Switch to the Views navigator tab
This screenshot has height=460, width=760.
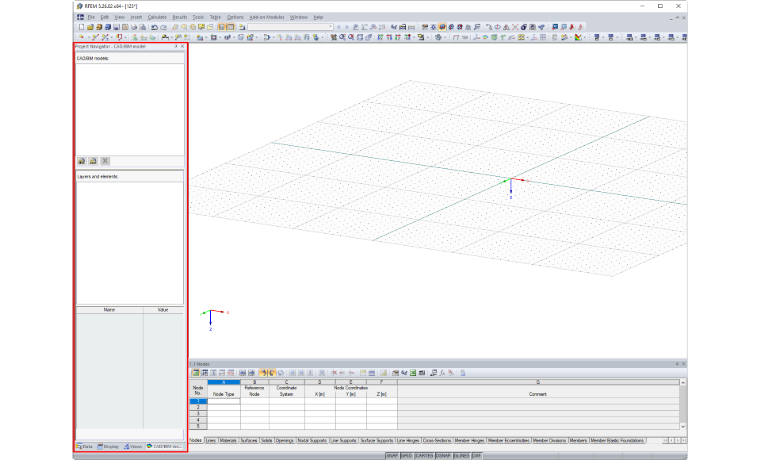(x=133, y=446)
